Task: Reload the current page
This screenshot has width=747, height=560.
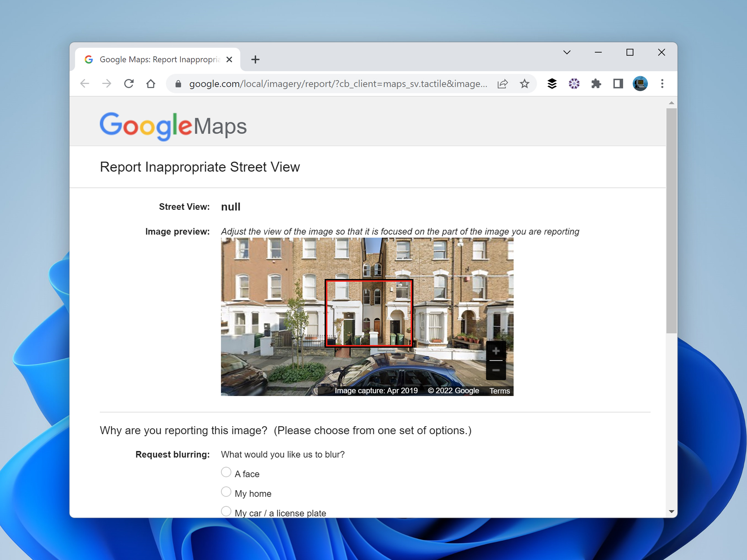Action: [128, 83]
